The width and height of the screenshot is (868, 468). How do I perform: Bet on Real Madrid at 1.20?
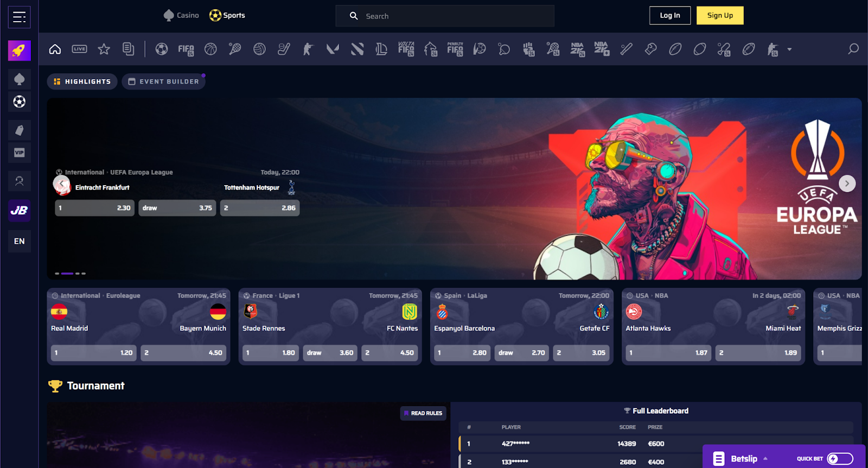tap(93, 353)
